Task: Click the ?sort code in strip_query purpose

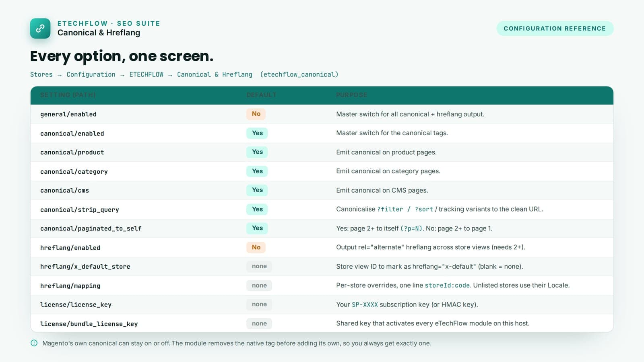Action: point(424,210)
